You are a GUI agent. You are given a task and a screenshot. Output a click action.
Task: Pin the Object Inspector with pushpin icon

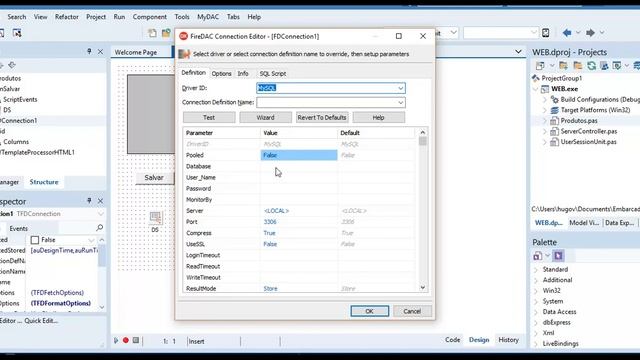coord(89,201)
